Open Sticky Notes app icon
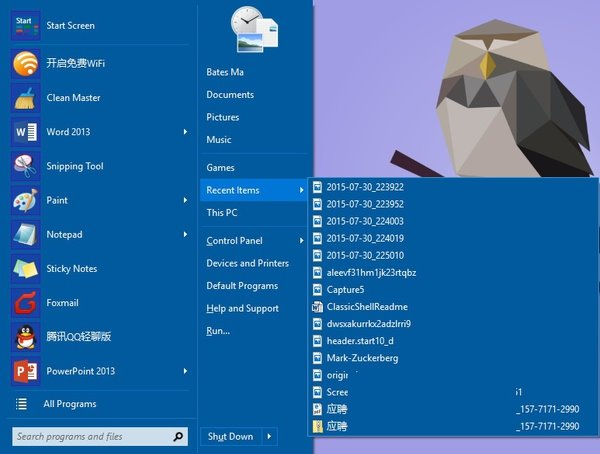The image size is (600, 454). point(25,269)
